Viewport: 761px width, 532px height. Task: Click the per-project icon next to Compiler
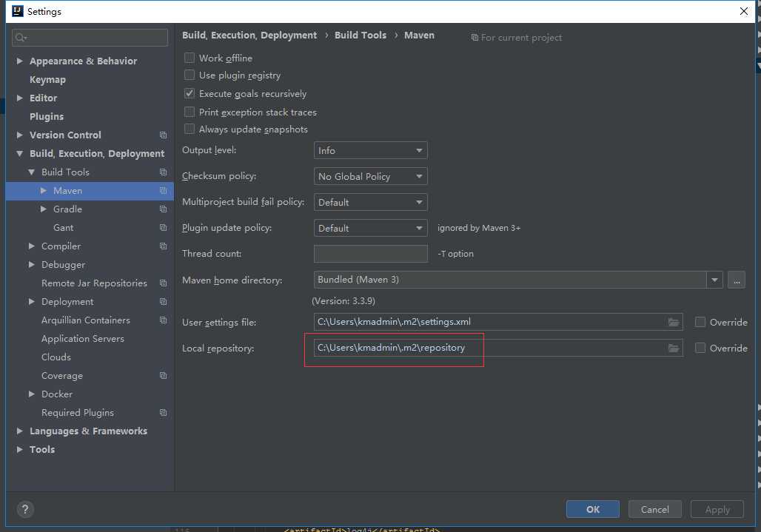pyautogui.click(x=163, y=246)
